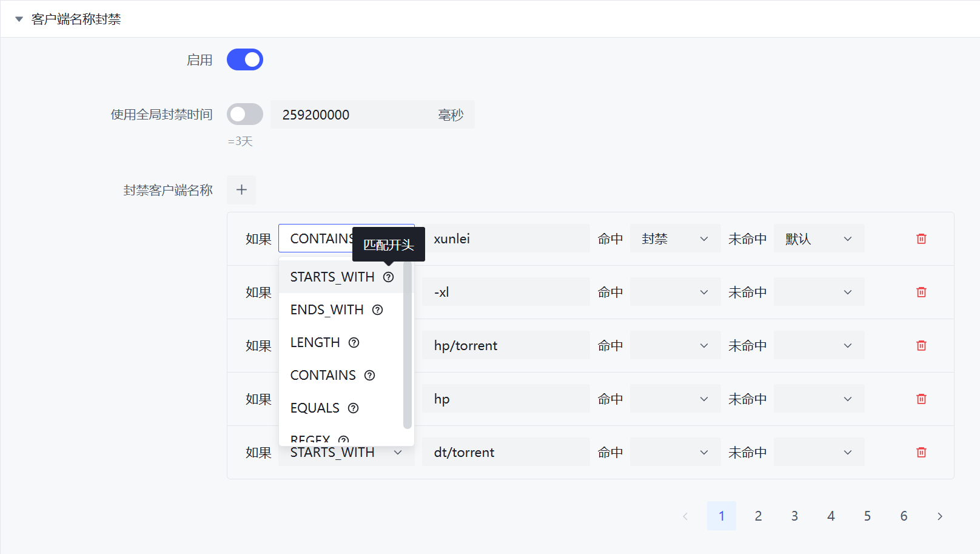
Task: Click question mark icon next to EQUALS
Action: coord(353,408)
